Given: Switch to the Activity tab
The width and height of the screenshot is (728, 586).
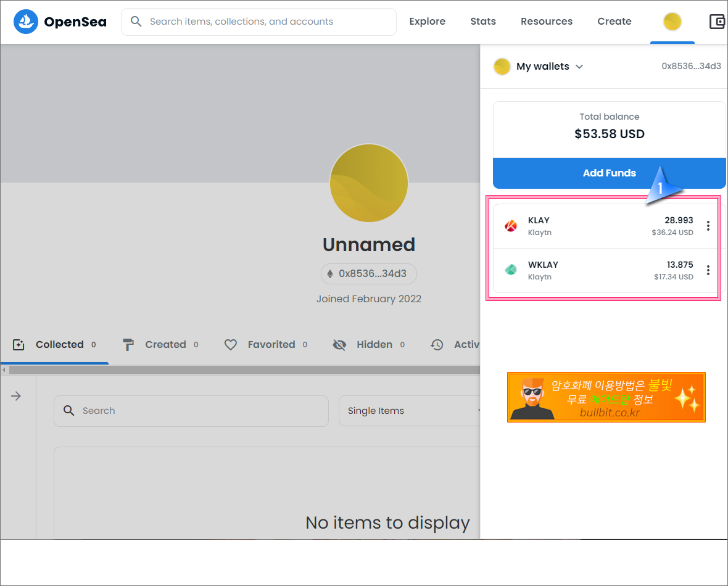Looking at the screenshot, I should pos(455,345).
